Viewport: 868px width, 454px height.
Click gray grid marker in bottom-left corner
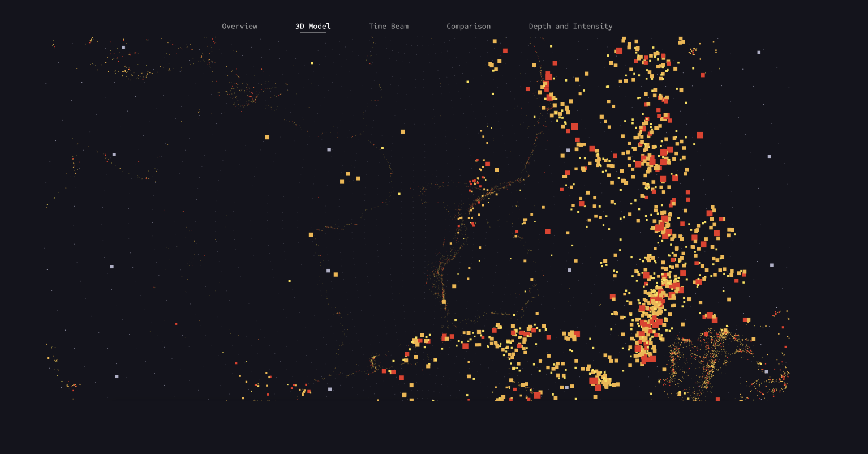pyautogui.click(x=117, y=376)
